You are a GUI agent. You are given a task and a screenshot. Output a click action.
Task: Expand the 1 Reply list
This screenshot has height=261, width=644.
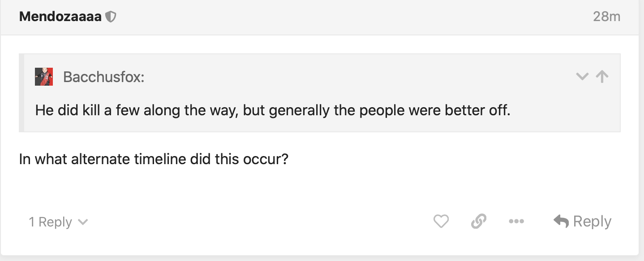50,222
